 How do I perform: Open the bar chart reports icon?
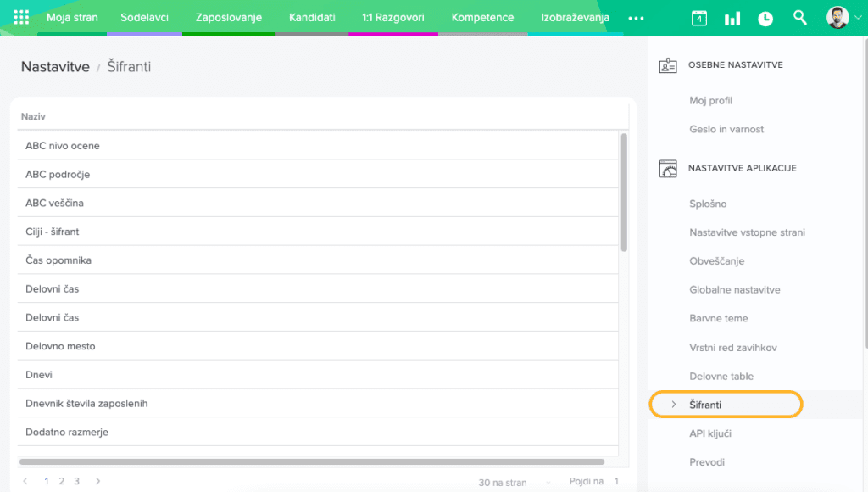tap(732, 18)
